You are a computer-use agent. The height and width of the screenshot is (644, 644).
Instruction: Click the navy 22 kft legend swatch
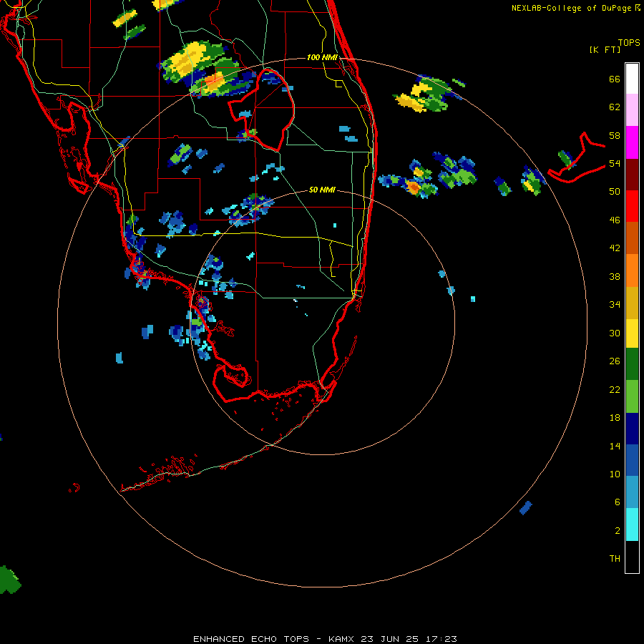coord(632,429)
